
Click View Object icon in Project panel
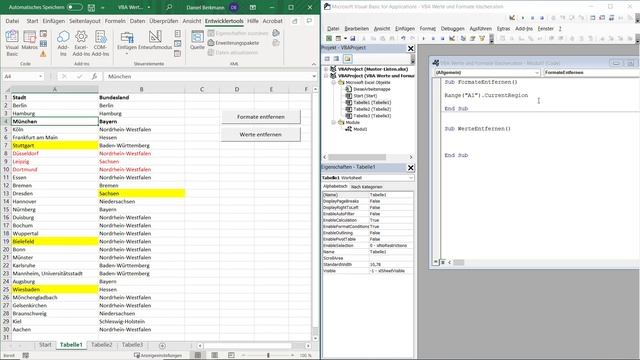[x=336, y=59]
